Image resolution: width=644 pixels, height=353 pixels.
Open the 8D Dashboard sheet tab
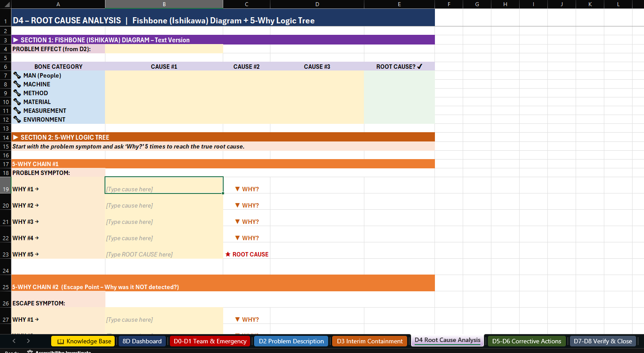point(142,341)
